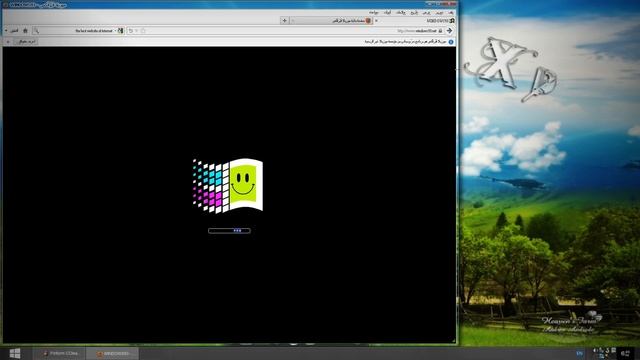Click the EN language indicator in tray
640x360 pixels.
[580, 353]
